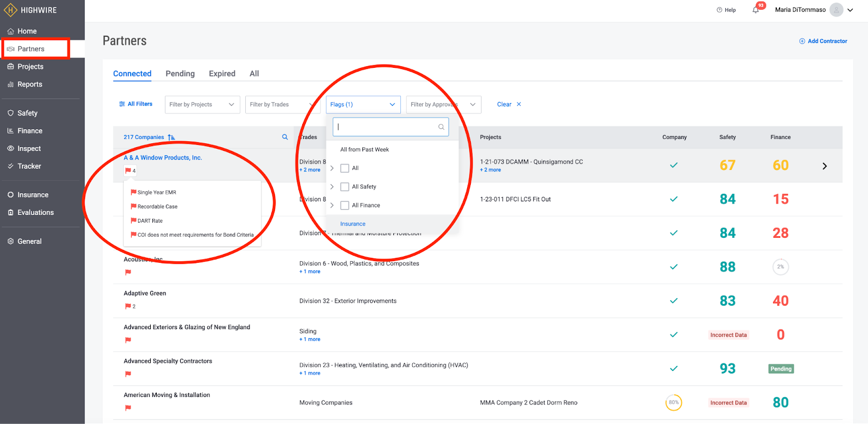Click the Single Year EMR flag
The image size is (868, 424).
(153, 192)
